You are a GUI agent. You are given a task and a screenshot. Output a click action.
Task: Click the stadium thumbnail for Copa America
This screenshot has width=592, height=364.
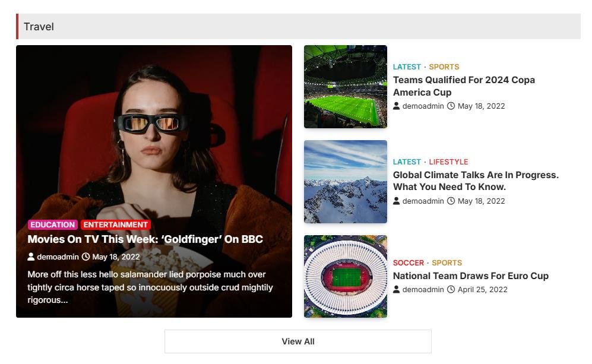point(345,87)
